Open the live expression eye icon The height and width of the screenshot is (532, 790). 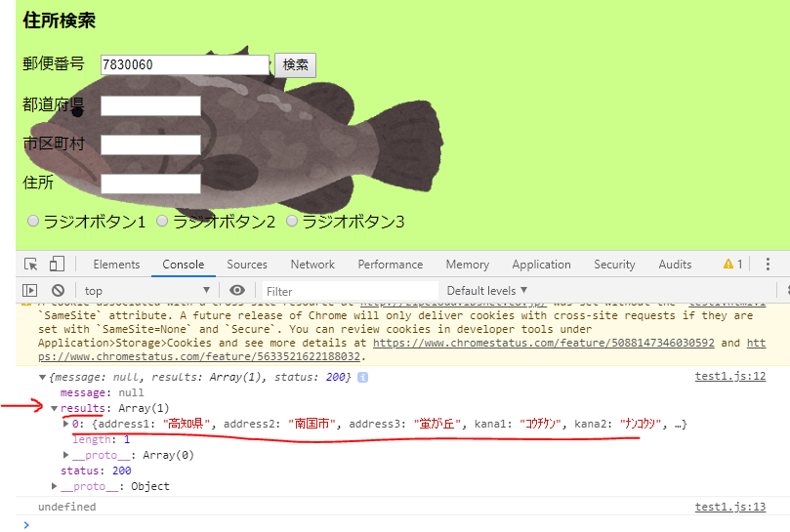pos(236,290)
